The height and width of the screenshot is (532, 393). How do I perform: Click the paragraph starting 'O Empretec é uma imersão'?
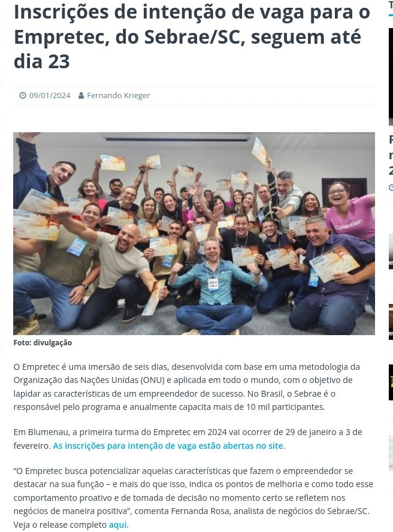pos(187,387)
